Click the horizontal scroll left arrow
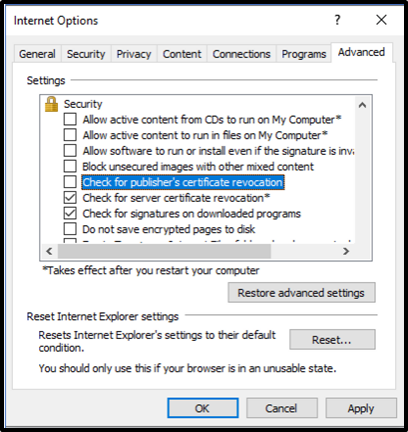408x432 pixels. click(49, 251)
